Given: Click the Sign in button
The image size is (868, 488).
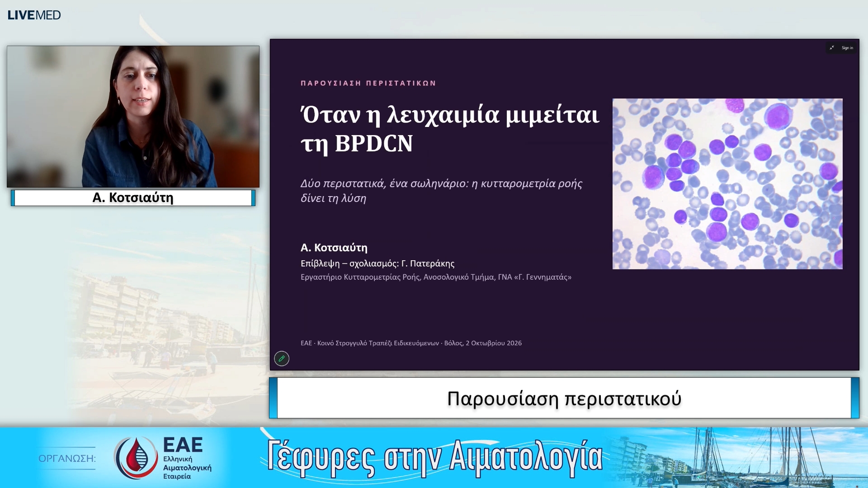Looking at the screenshot, I should pyautogui.click(x=847, y=47).
